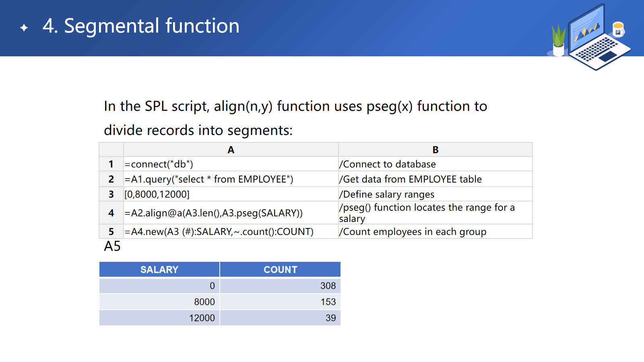644x362 pixels.
Task: Select column B header in script grid
Action: (435, 150)
